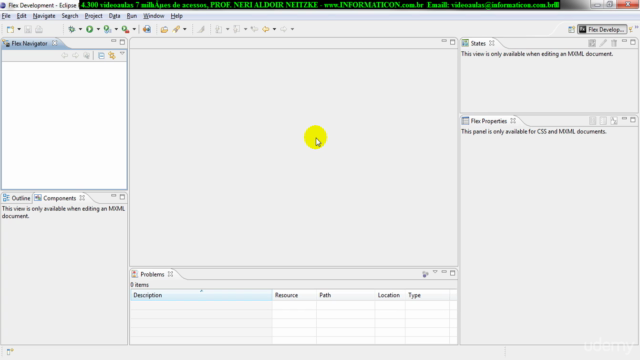
Task: Click Flex Navigator back arrow icon
Action: (x=64, y=56)
